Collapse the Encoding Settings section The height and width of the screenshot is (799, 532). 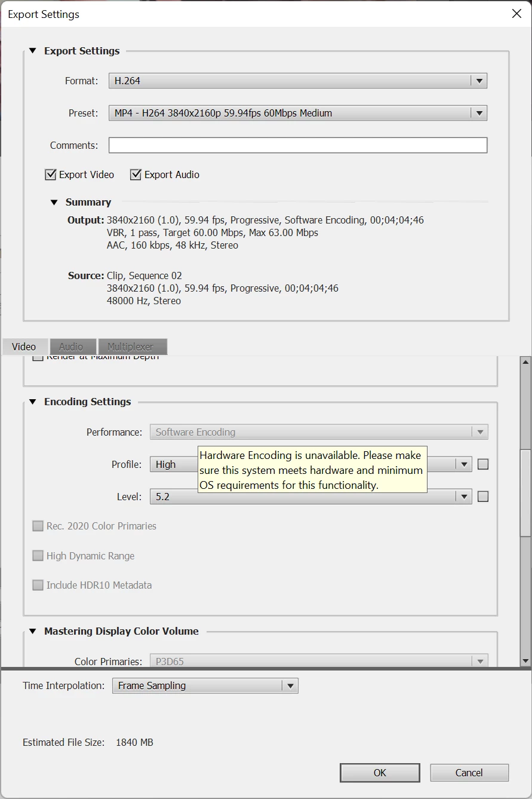pos(32,402)
